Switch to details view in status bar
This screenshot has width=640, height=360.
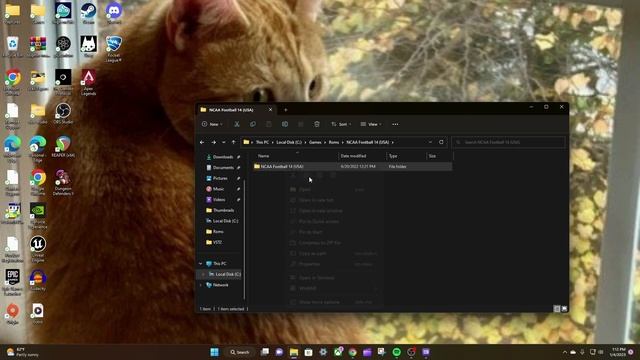557,309
